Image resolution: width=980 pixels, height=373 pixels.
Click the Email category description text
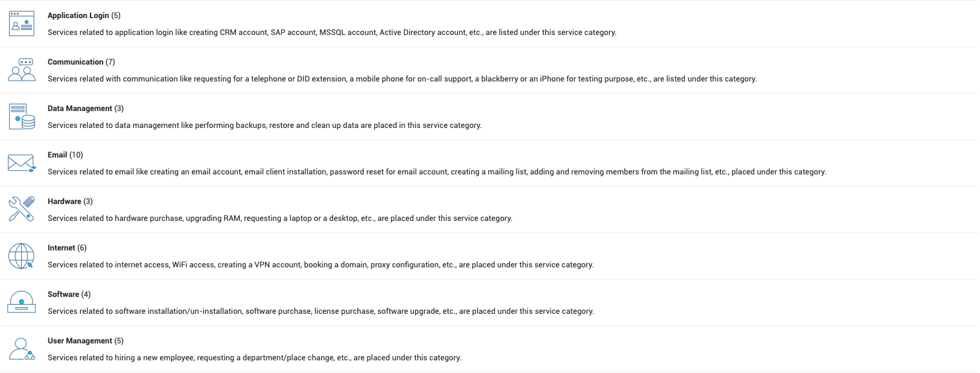[437, 172]
